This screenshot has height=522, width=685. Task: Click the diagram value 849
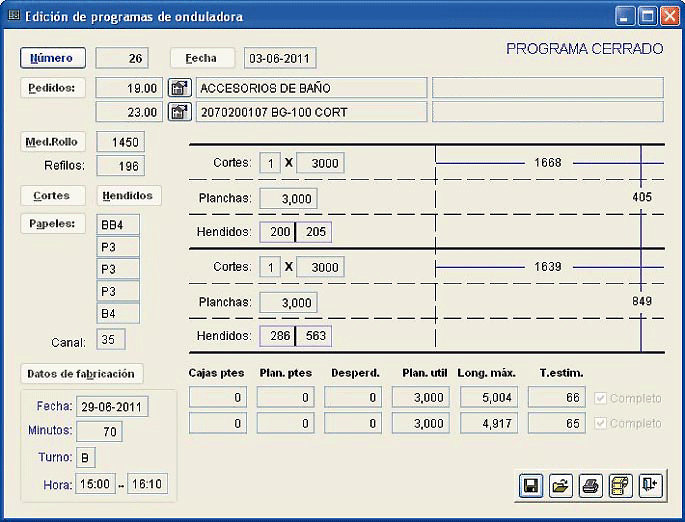642,301
